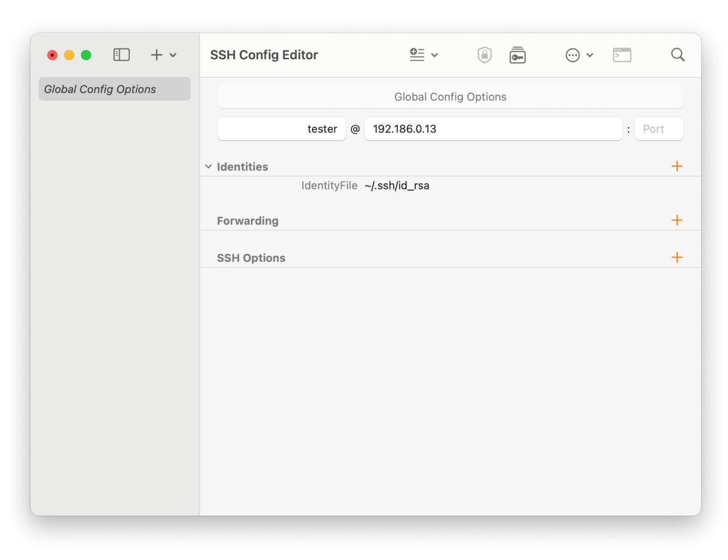Screen dimensions: 728x560
Task: Open the dropdown arrow beside add plus
Action: [x=173, y=55]
